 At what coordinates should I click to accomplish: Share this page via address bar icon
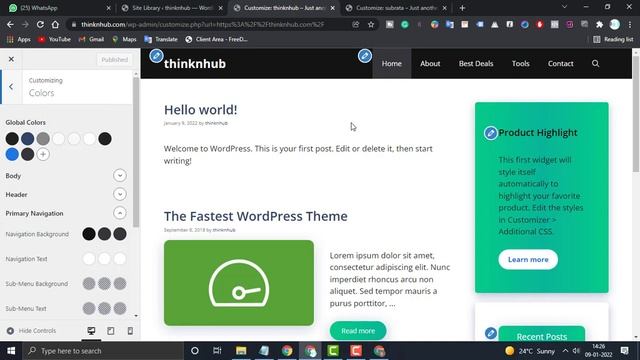[356, 24]
